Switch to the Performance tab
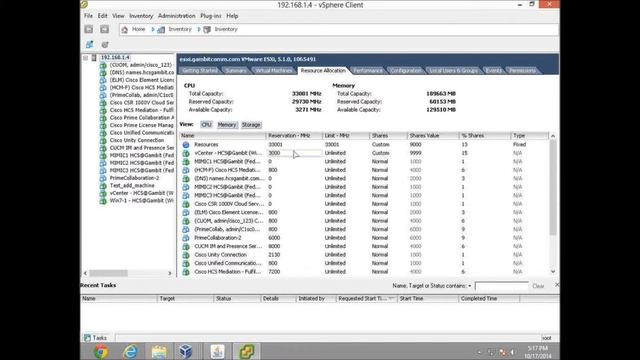640x360 pixels. coord(368,71)
